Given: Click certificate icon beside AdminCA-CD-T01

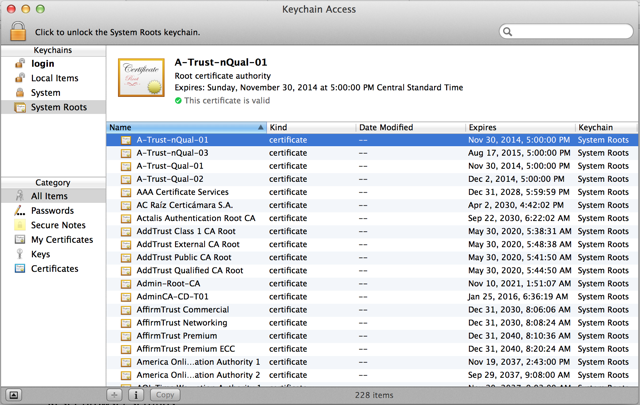Looking at the screenshot, I should coord(126,297).
